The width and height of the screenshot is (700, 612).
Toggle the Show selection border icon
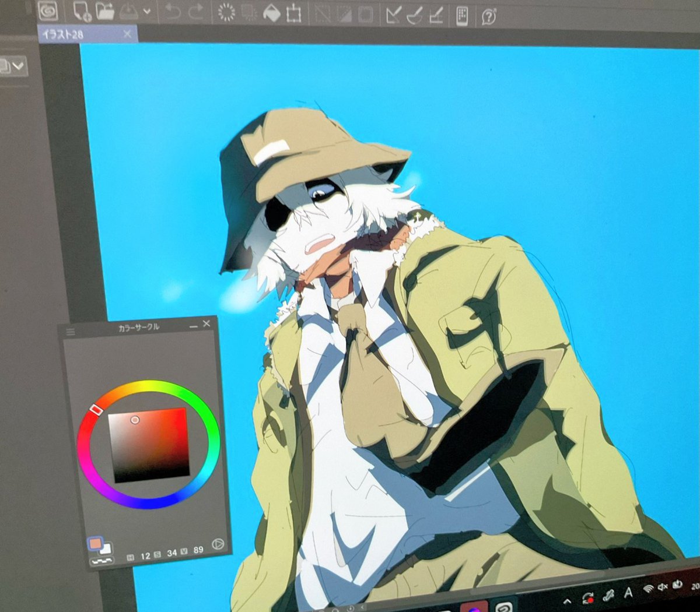point(366,15)
